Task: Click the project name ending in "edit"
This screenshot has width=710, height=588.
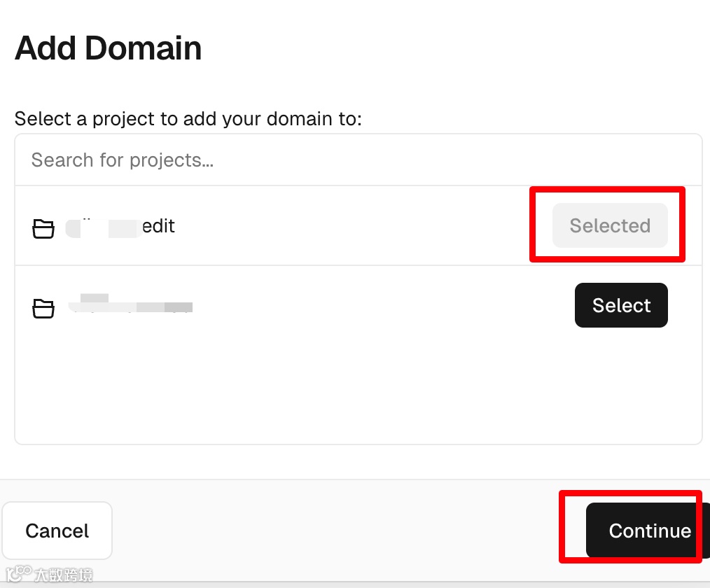Action: 158,226
